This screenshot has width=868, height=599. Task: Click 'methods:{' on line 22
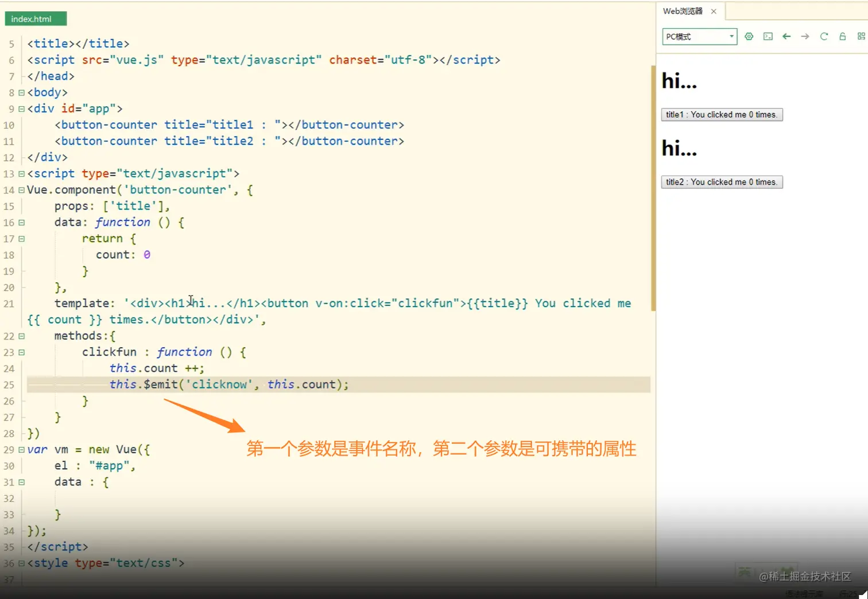coord(85,336)
